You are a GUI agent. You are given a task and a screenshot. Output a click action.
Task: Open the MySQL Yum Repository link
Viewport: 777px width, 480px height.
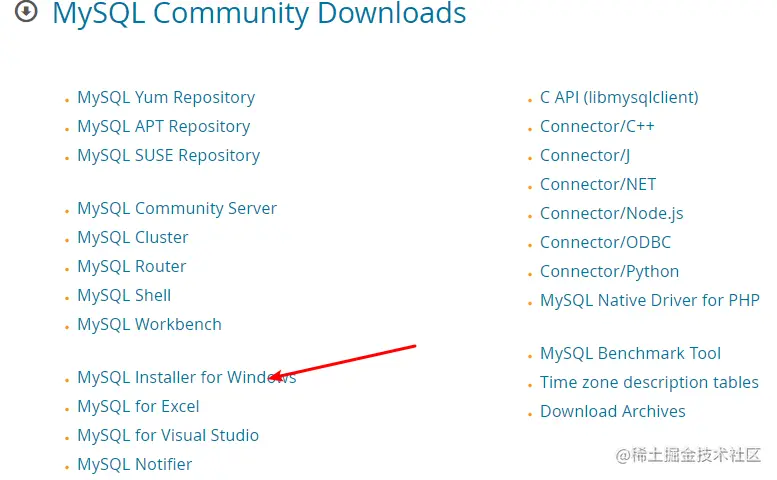pos(166,98)
